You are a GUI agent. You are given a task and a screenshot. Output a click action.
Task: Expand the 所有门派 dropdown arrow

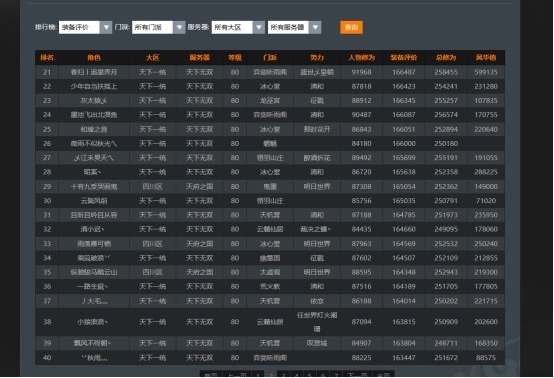click(179, 27)
